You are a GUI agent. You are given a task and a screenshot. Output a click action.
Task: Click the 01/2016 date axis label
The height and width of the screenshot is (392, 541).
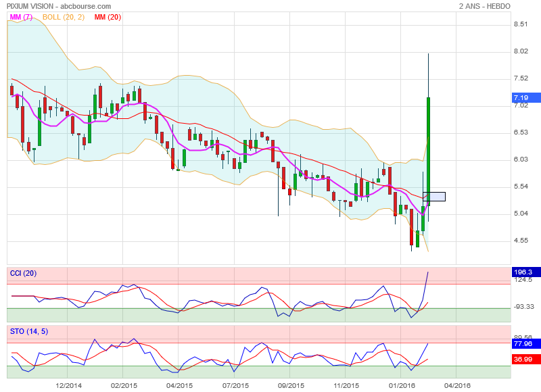[402, 385]
